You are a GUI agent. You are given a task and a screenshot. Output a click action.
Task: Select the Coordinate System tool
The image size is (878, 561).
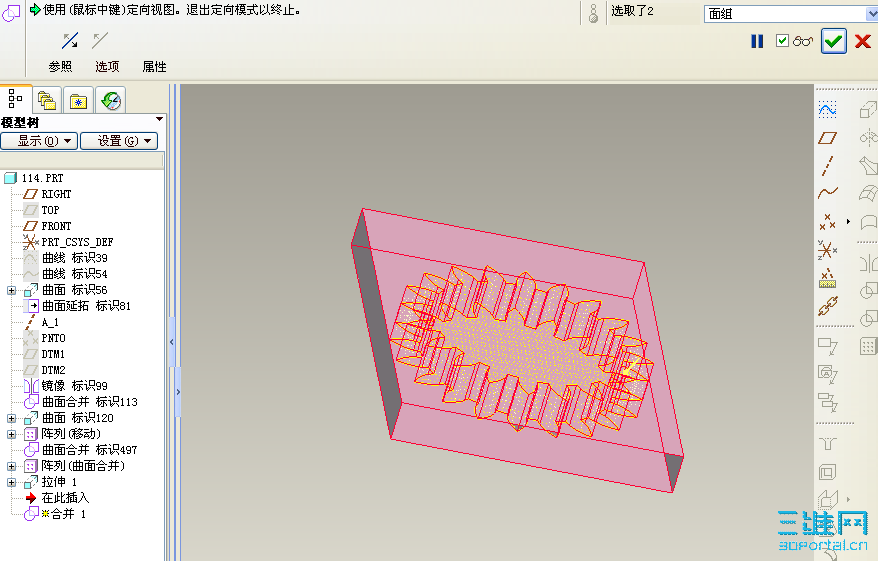pyautogui.click(x=827, y=249)
